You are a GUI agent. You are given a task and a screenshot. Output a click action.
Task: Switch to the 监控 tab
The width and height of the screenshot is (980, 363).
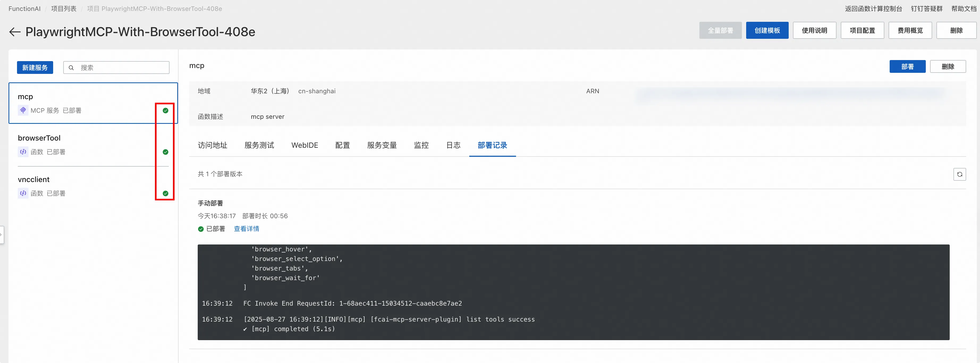click(421, 145)
